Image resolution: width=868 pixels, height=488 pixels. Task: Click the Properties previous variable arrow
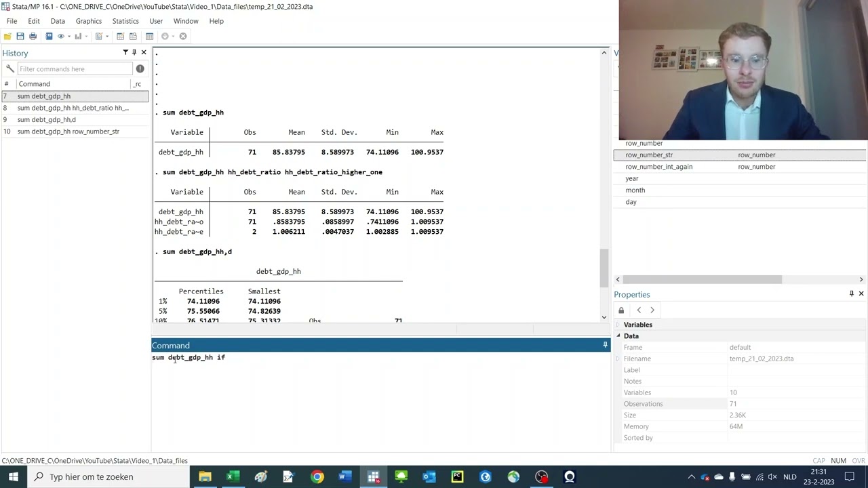639,310
